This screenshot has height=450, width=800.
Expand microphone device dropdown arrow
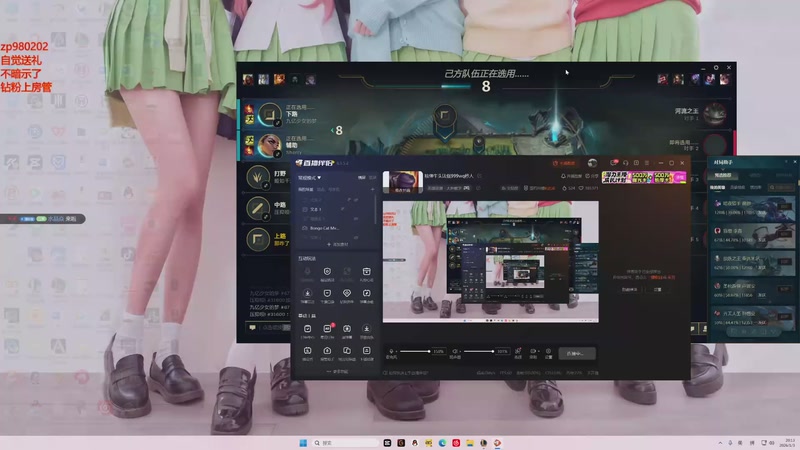tap(396, 352)
